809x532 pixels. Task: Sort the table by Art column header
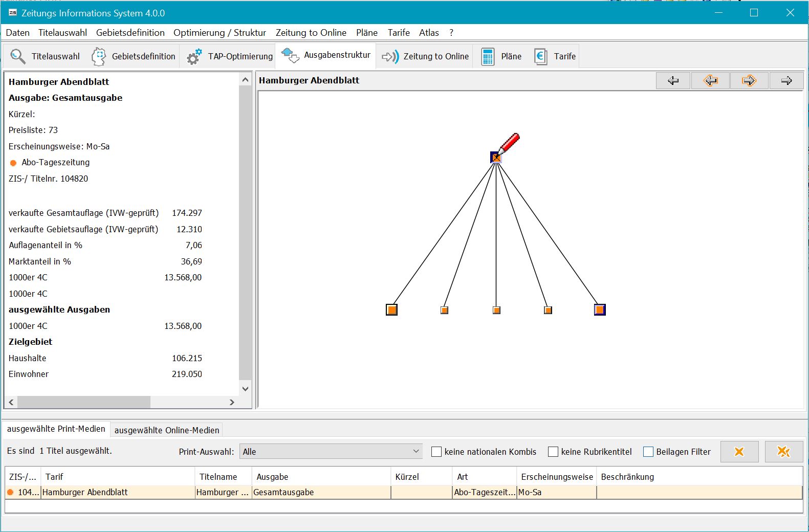(485, 477)
